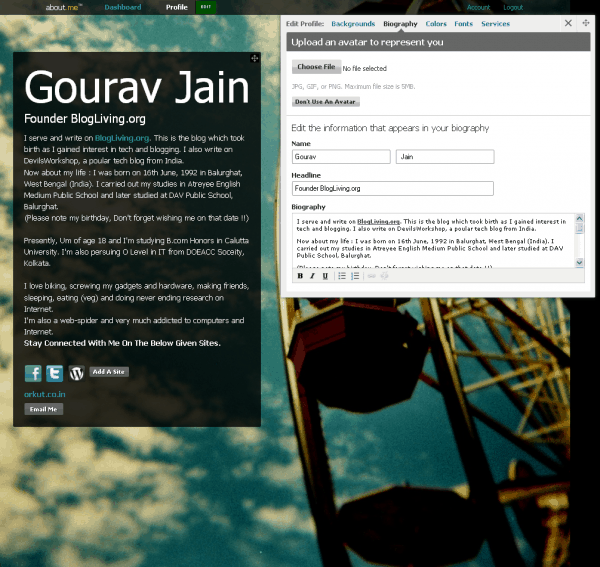Open the WordPress site icon
This screenshot has width=600, height=567.
[x=76, y=373]
